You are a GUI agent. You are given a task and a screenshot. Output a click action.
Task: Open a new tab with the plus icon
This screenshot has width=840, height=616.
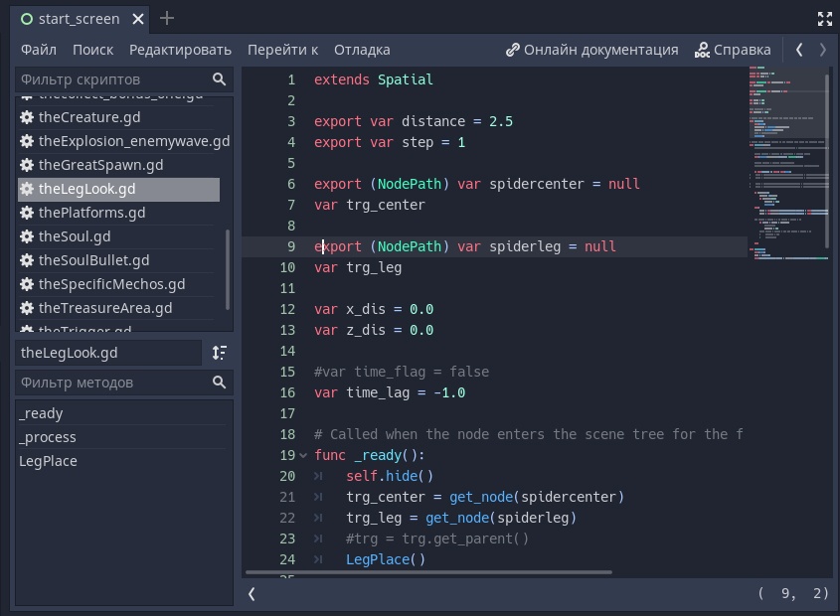(x=166, y=17)
